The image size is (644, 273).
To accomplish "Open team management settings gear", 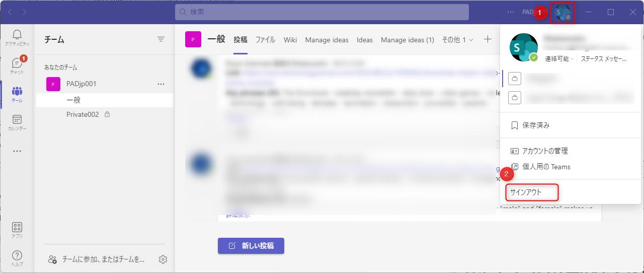I will [x=163, y=259].
